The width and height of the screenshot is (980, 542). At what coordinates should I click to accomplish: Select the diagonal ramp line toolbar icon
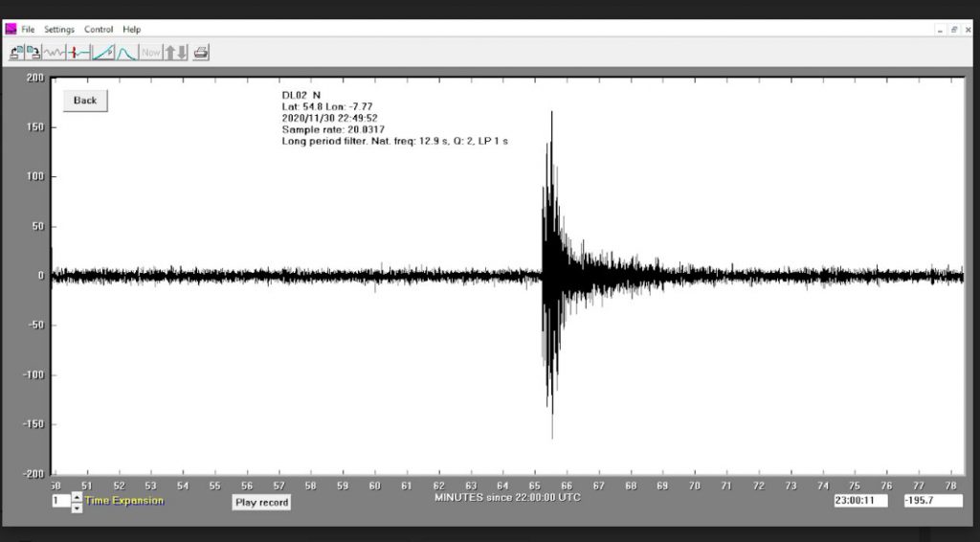tap(103, 53)
